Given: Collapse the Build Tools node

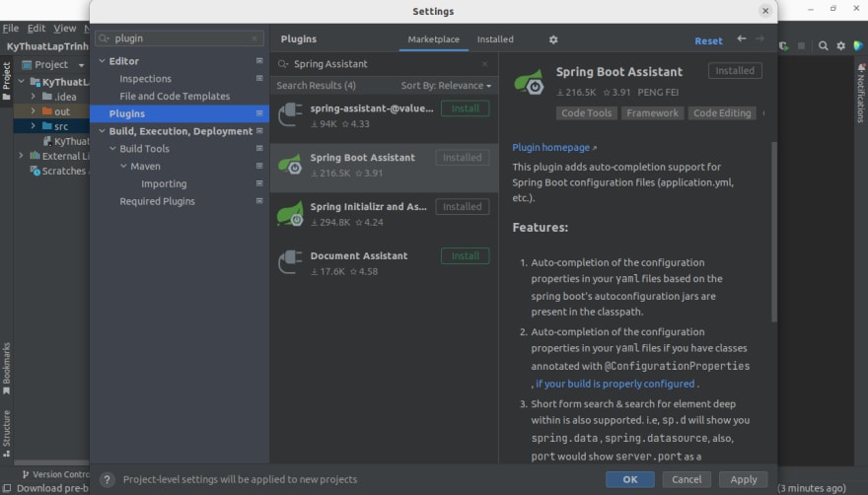Looking at the screenshot, I should (x=112, y=148).
